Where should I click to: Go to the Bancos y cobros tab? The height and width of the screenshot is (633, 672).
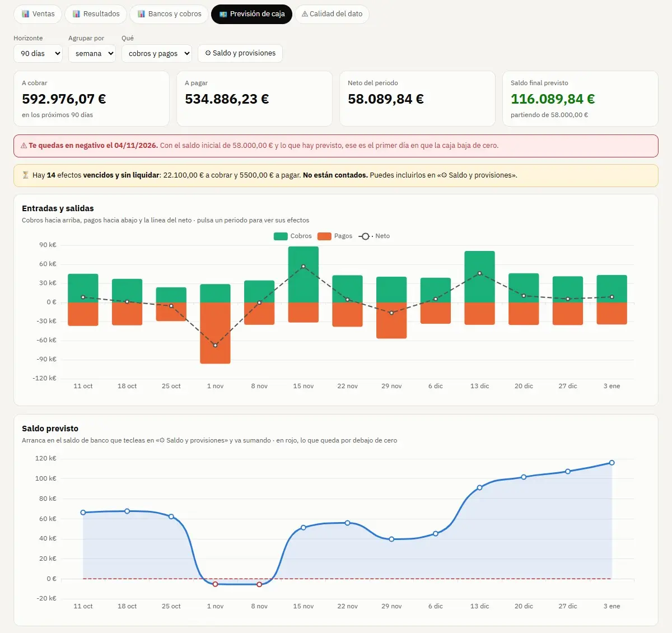point(169,14)
